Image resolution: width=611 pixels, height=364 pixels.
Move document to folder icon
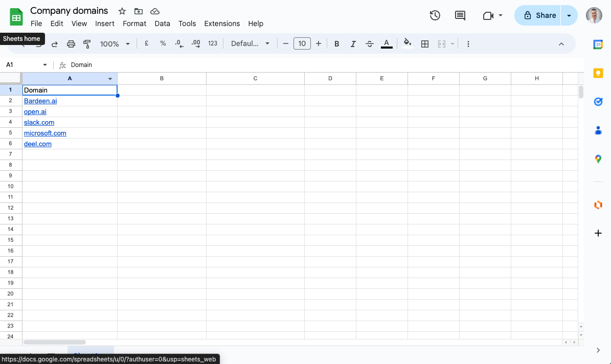(139, 11)
